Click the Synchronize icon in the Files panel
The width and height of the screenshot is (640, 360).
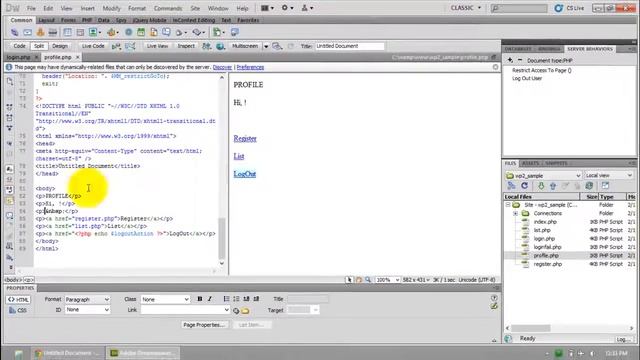pyautogui.click(x=589, y=186)
